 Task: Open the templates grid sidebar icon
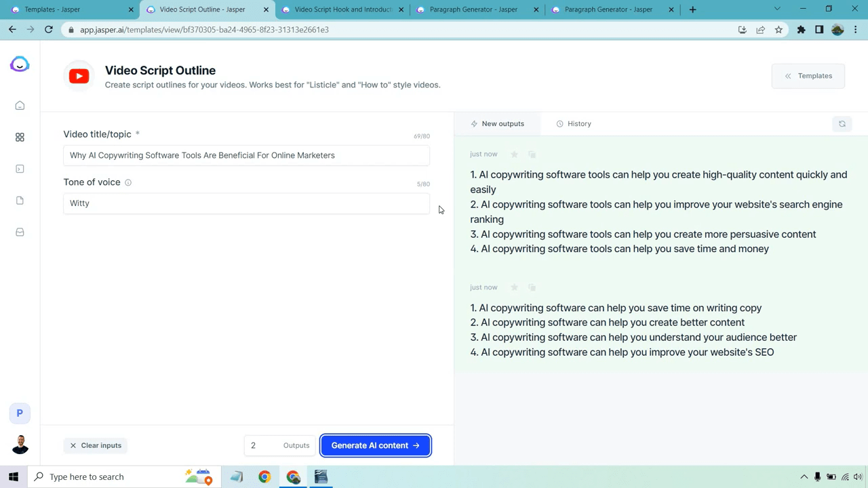(x=20, y=138)
